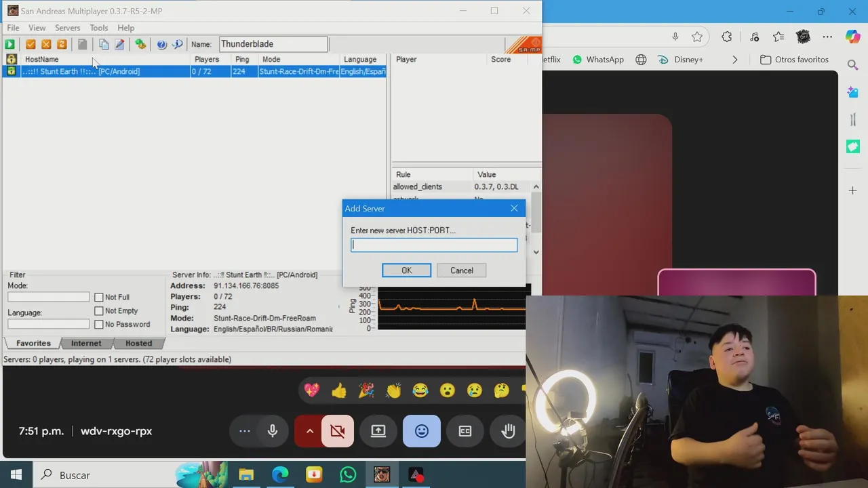
Task: Click the blue Help question mark icon
Action: coord(162,44)
